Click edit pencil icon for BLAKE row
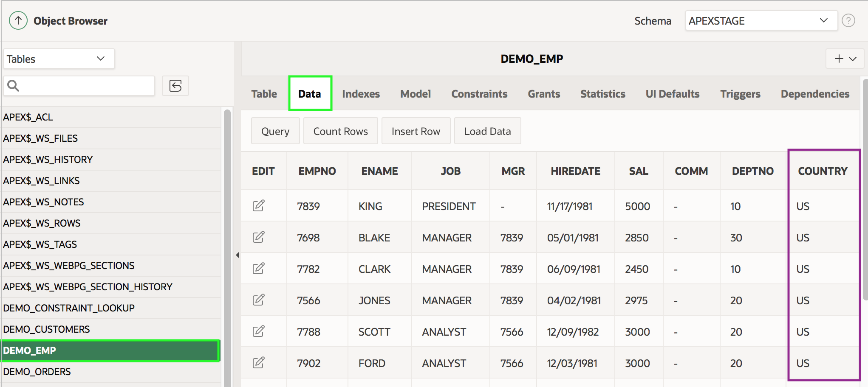This screenshot has width=868, height=387. pyautogui.click(x=258, y=237)
